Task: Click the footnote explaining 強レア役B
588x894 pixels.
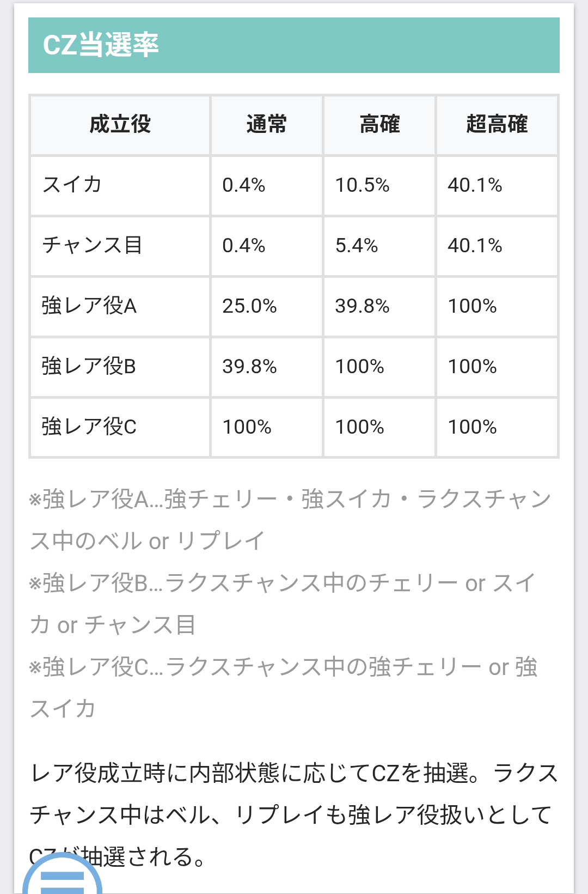Action: (x=283, y=604)
